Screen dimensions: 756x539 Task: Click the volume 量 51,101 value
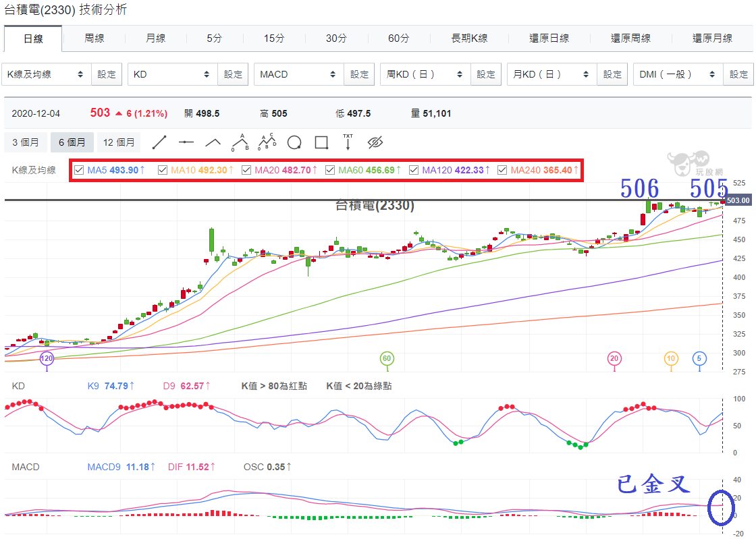pos(431,113)
